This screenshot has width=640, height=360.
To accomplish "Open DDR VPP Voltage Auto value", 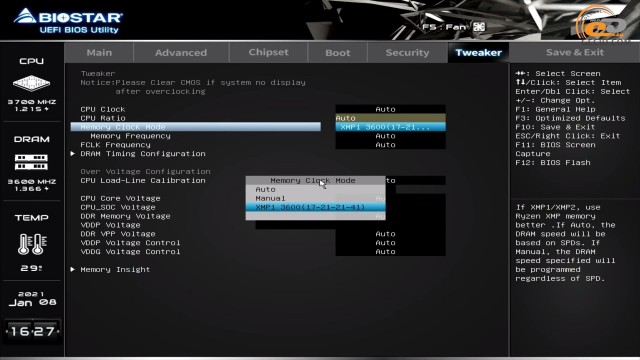I will 390,234.
